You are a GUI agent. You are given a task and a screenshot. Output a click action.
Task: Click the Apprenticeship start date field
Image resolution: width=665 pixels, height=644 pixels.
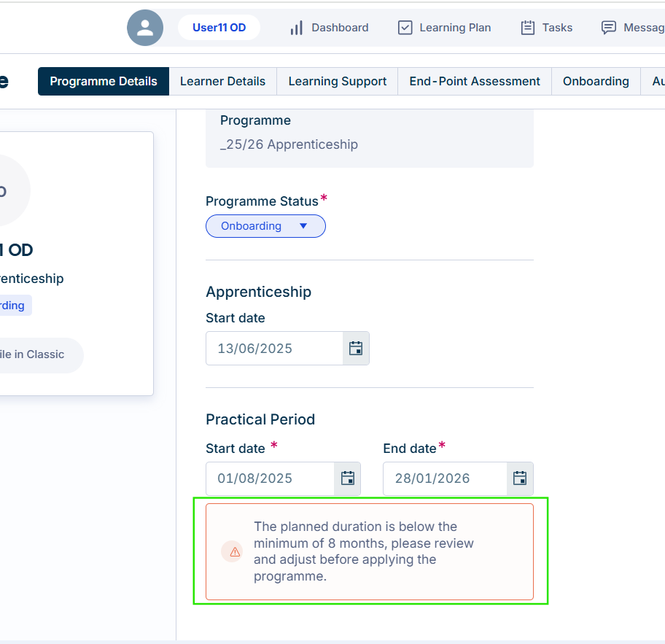[274, 349]
